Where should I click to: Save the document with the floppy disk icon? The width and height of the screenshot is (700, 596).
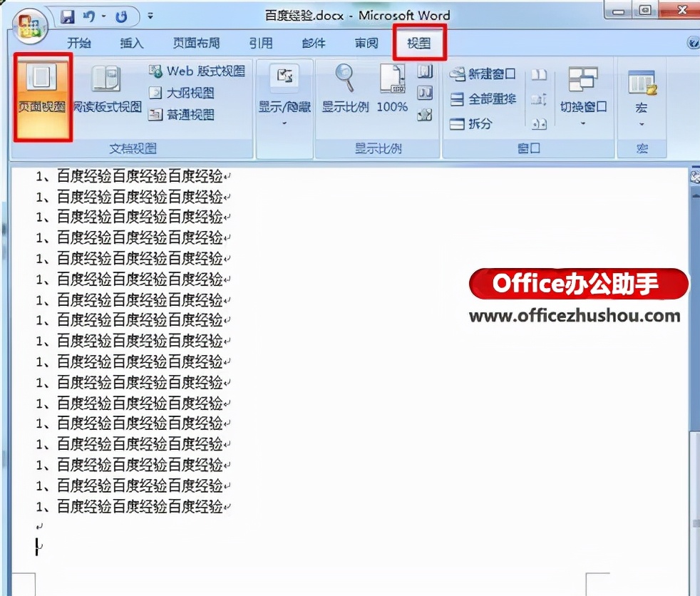coord(68,17)
